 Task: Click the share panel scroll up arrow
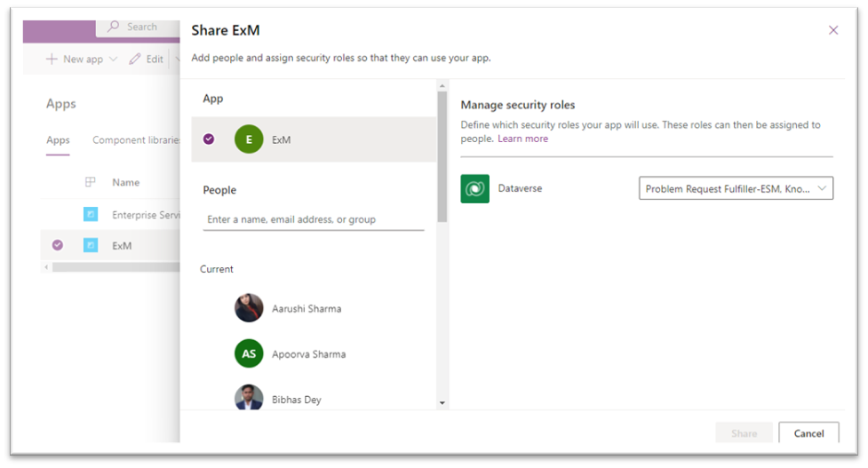(442, 86)
